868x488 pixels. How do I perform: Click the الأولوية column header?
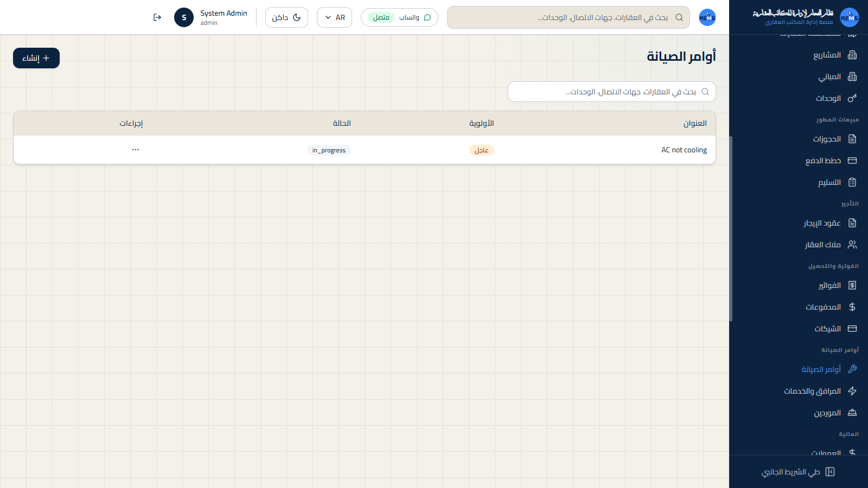(482, 123)
